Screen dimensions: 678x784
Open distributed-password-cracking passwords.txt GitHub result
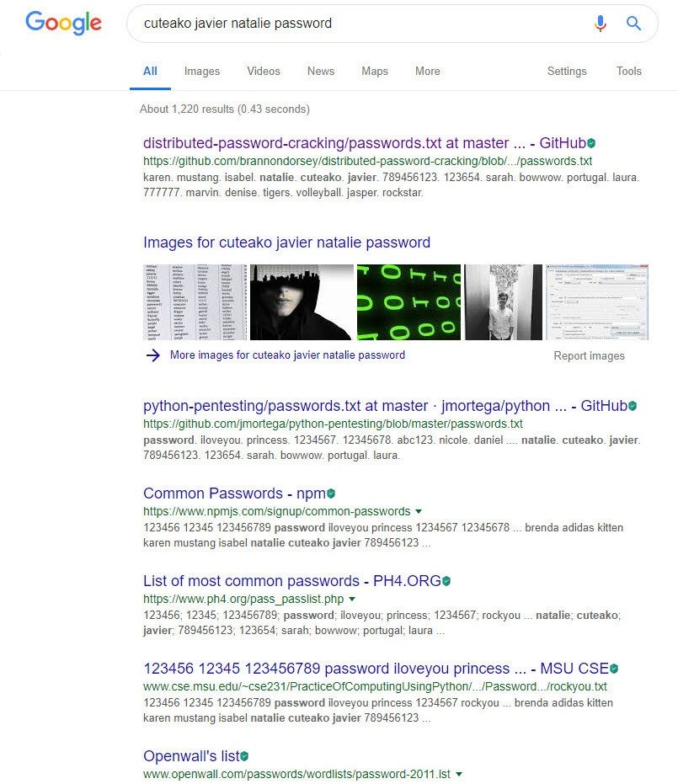point(365,143)
